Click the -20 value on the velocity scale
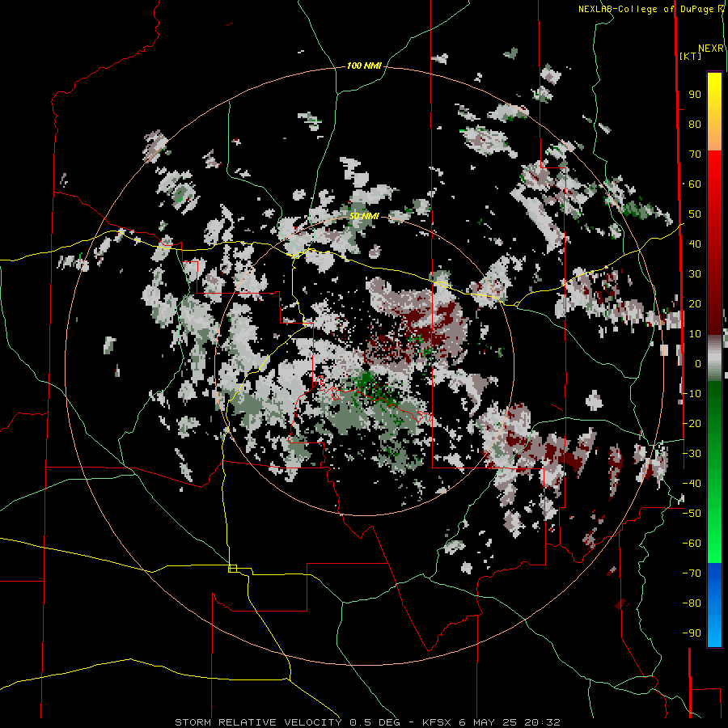This screenshot has width=728, height=728. [692, 423]
